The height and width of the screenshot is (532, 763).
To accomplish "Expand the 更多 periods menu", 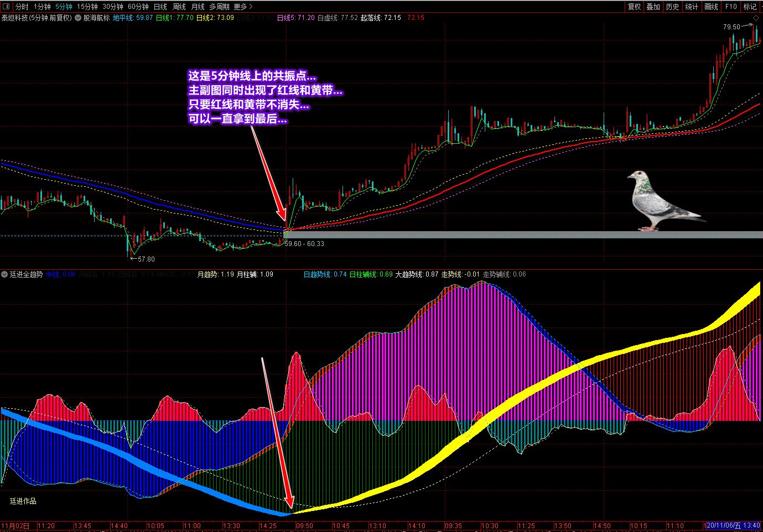I will coord(243,7).
